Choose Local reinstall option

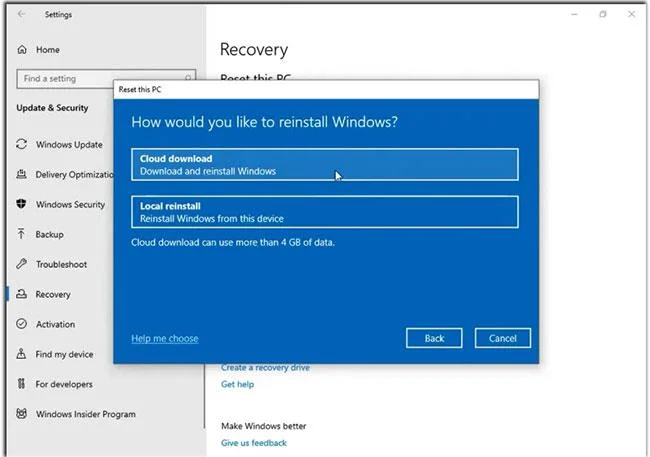pyautogui.click(x=325, y=212)
